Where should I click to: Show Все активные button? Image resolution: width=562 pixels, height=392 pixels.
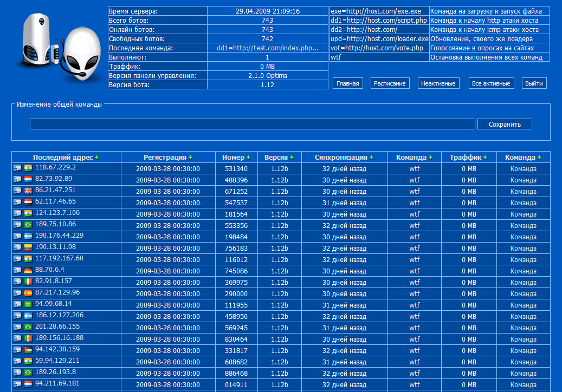coord(491,83)
